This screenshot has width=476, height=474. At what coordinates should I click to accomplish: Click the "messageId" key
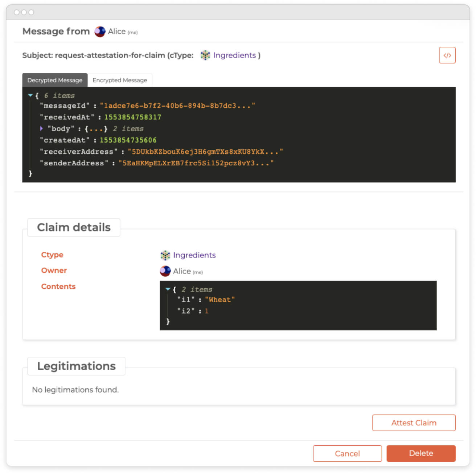pos(65,106)
